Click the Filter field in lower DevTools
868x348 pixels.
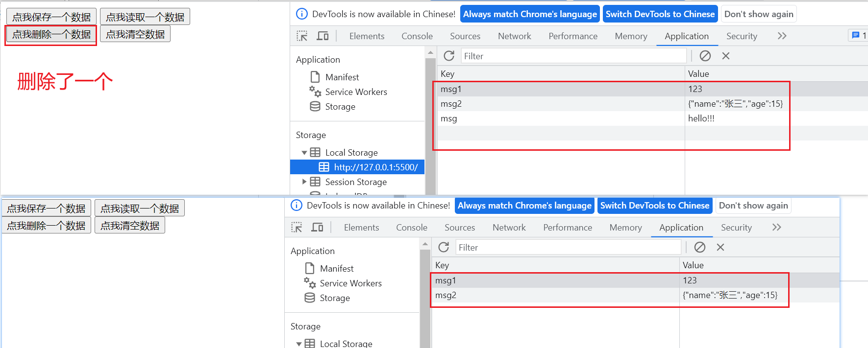[568, 247]
